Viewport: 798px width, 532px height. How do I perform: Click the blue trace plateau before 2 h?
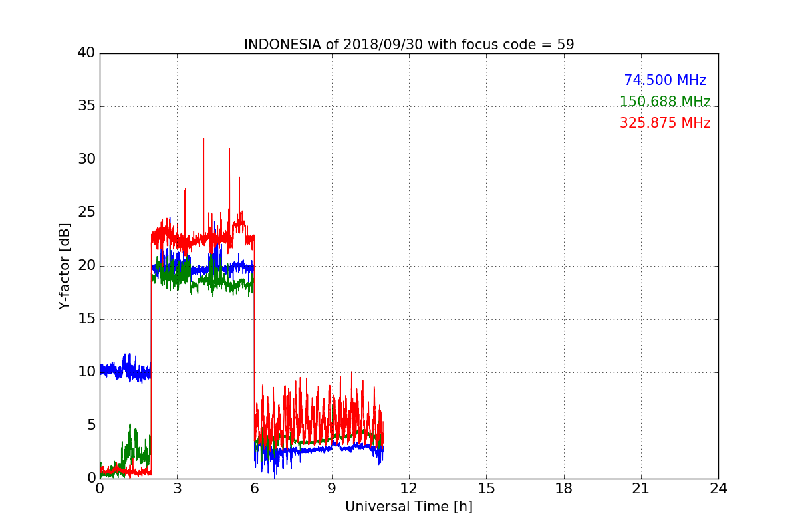pyautogui.click(x=125, y=370)
